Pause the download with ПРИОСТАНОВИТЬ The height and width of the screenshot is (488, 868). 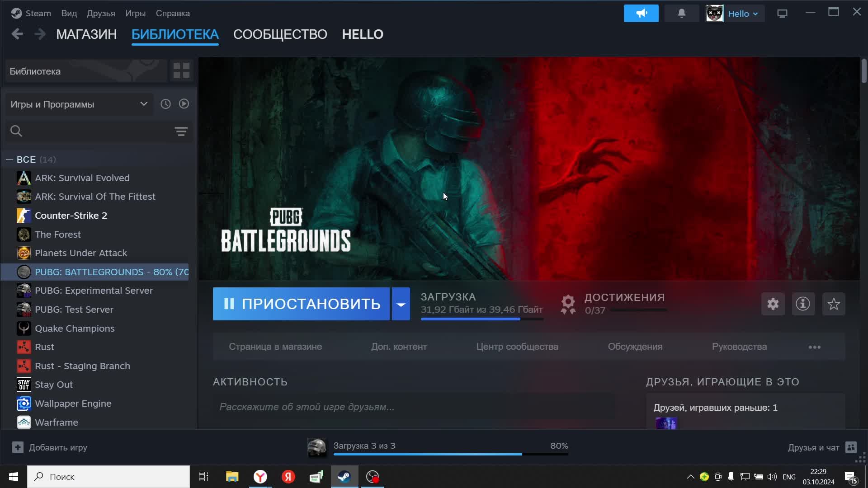[301, 304]
